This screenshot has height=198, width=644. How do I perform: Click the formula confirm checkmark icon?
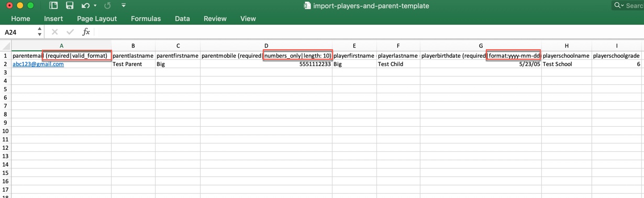70,32
